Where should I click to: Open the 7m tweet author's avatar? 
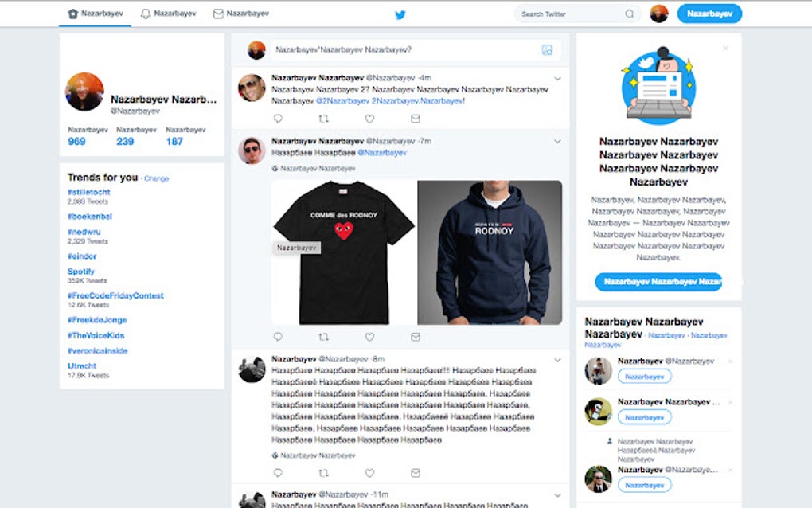[252, 150]
